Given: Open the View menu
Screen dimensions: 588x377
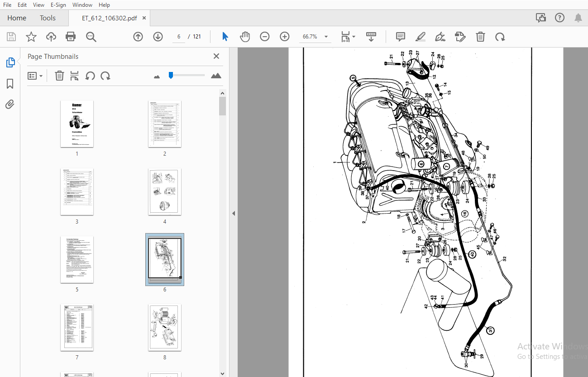Looking at the screenshot, I should tap(38, 5).
